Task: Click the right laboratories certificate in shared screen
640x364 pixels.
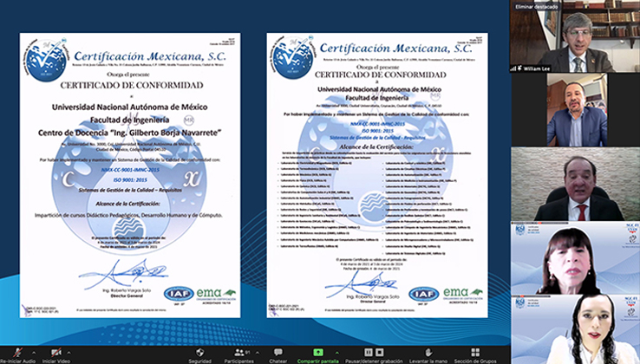Action: point(377,175)
